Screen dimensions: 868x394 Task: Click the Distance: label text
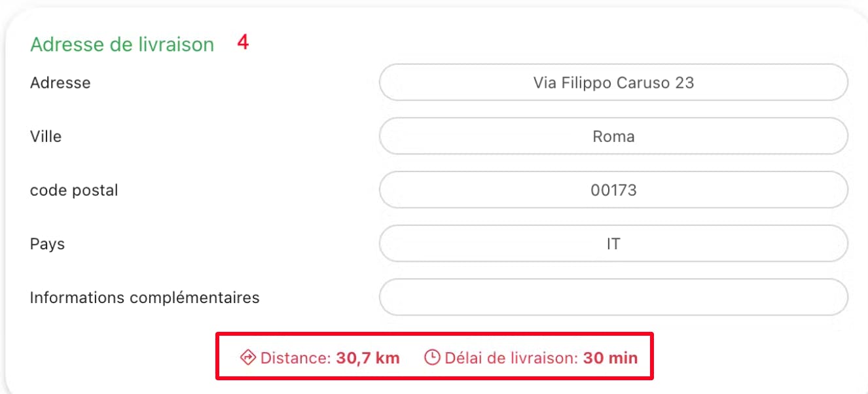pos(297,358)
